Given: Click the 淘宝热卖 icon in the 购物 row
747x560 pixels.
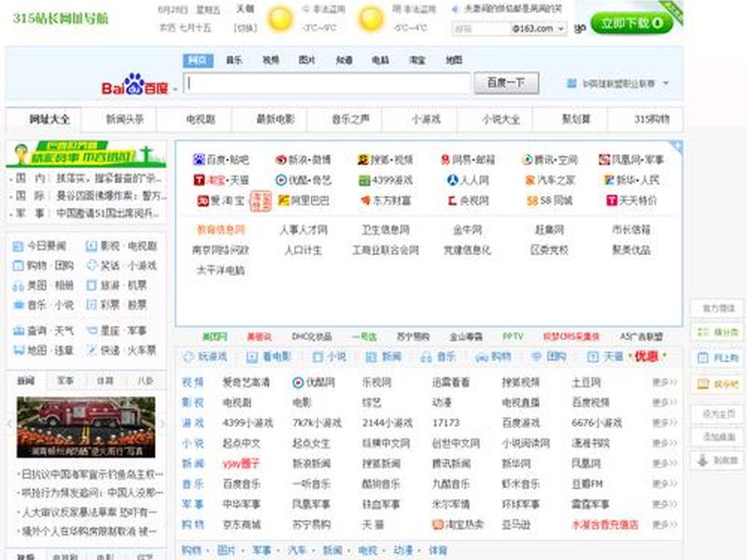Looking at the screenshot, I should point(438,525).
